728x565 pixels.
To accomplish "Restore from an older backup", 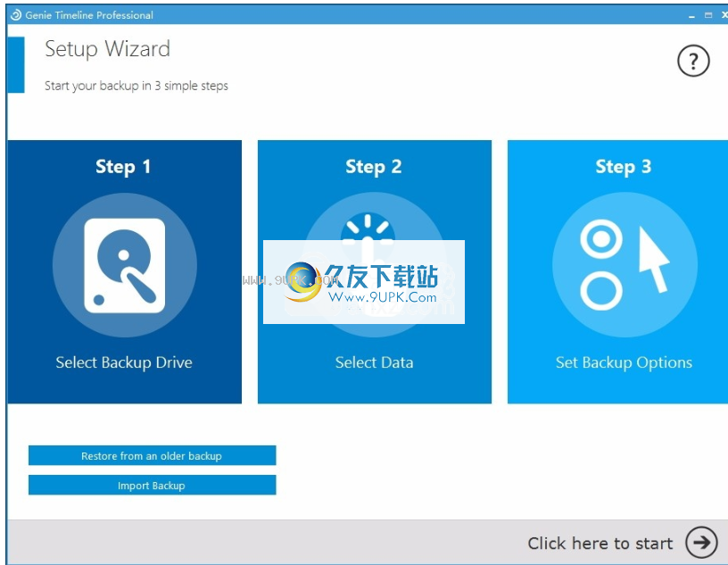I will point(153,455).
